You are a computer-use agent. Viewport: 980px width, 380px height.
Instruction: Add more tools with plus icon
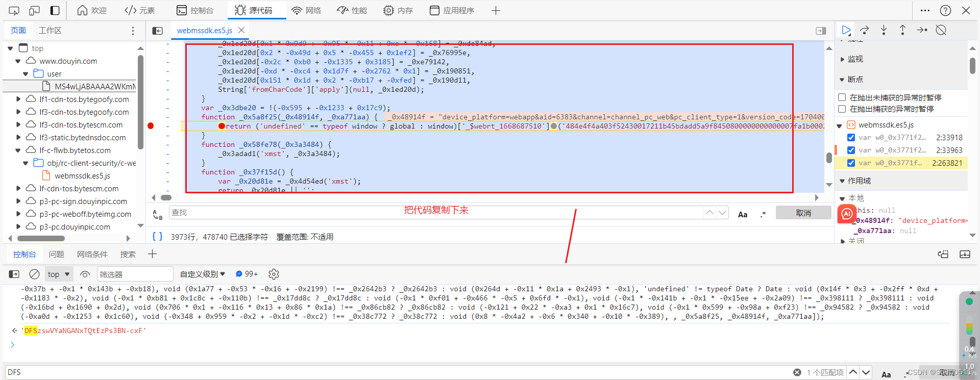point(496,10)
